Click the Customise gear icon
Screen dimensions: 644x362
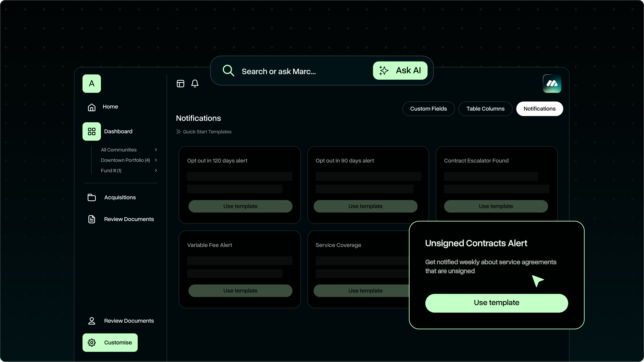pyautogui.click(x=92, y=343)
